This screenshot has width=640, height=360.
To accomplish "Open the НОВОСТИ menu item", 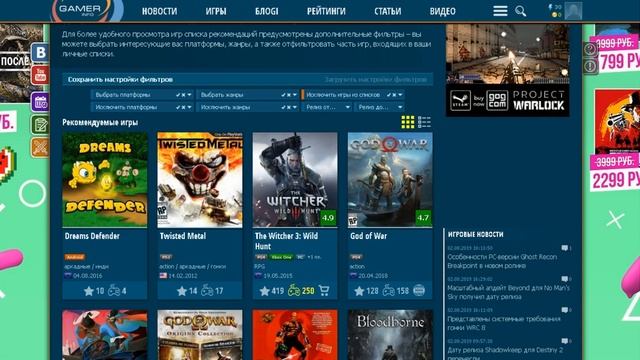I will coord(160,11).
